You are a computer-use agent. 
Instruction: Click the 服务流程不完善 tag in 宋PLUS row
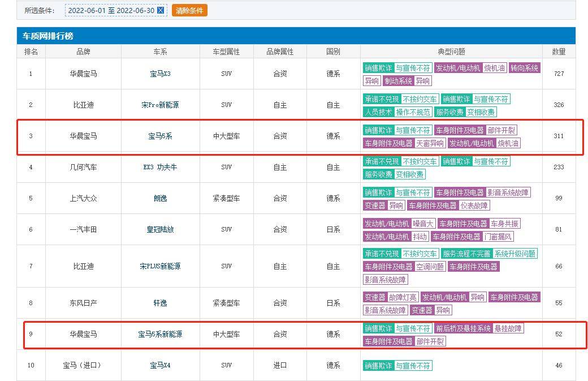coord(466,254)
